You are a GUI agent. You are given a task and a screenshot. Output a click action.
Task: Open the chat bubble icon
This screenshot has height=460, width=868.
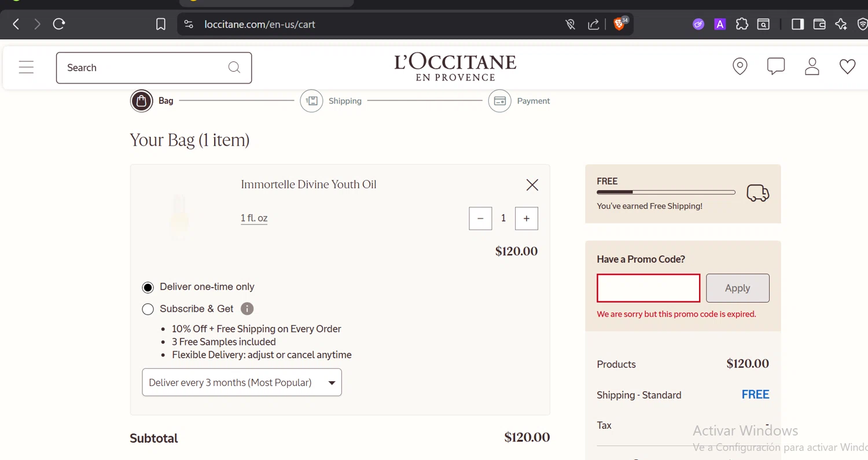(776, 67)
